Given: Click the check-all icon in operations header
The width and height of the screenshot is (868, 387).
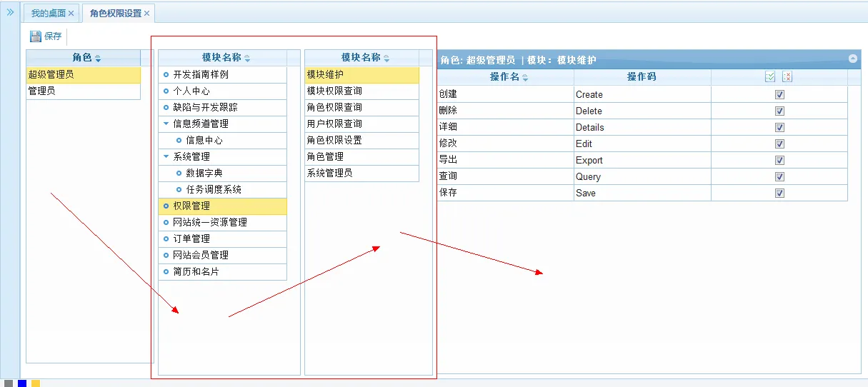Looking at the screenshot, I should (x=770, y=76).
